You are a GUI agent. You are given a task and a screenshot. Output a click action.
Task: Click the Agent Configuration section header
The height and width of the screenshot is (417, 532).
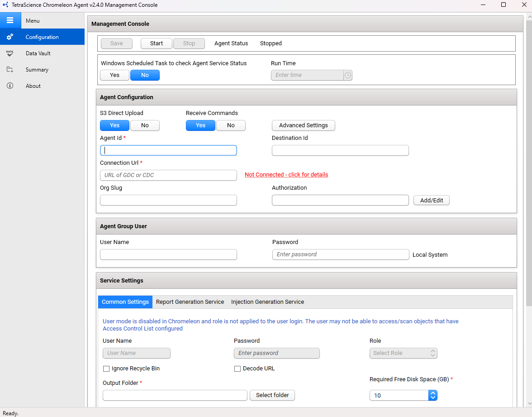coord(306,97)
